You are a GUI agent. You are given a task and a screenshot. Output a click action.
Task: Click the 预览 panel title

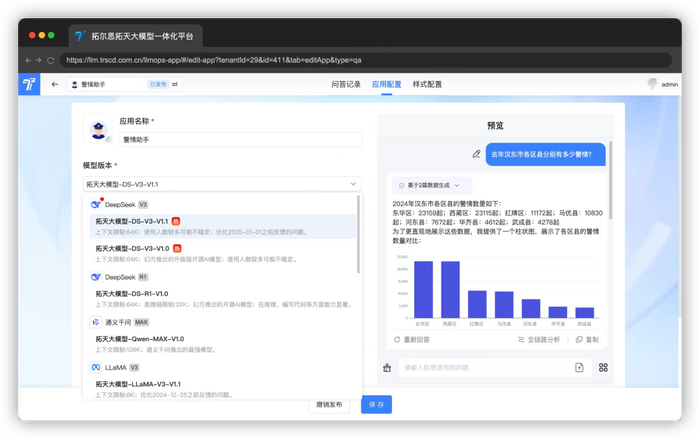pos(495,126)
